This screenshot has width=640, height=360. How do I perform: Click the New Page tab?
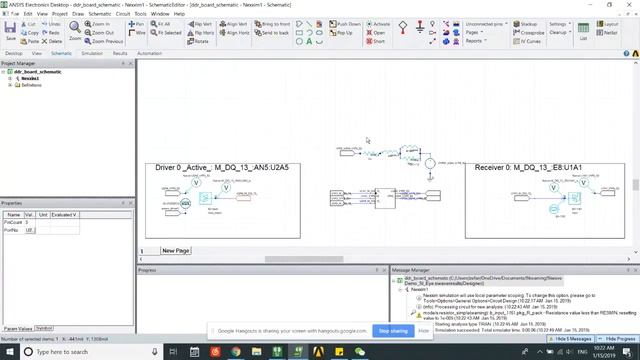[176, 251]
